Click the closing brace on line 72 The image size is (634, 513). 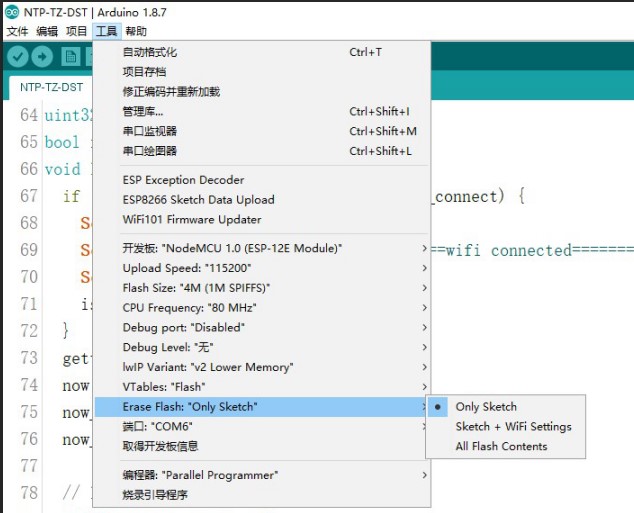click(x=66, y=331)
